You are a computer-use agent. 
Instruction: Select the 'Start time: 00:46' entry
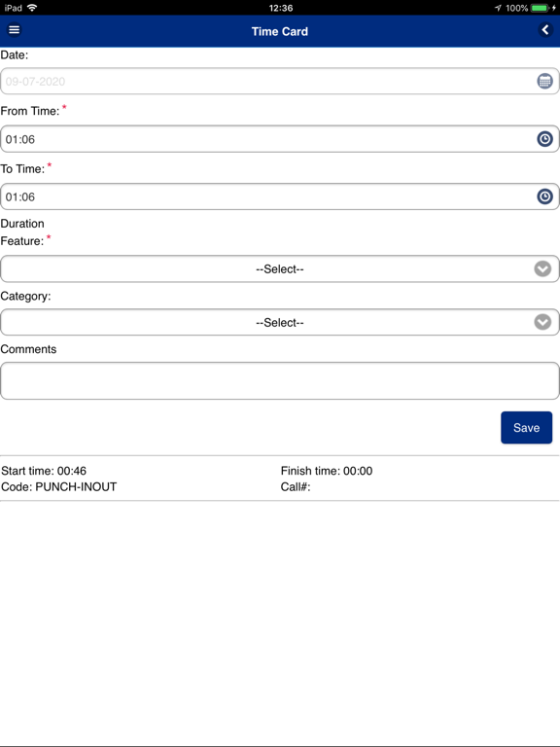click(x=44, y=471)
